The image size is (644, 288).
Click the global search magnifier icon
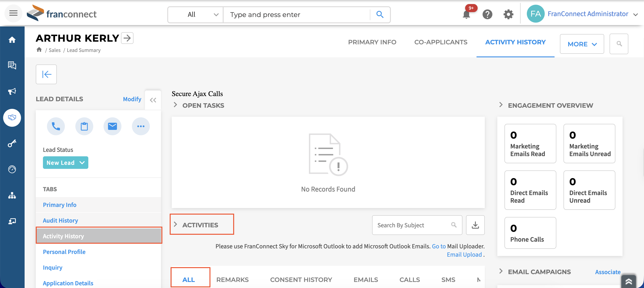point(380,15)
